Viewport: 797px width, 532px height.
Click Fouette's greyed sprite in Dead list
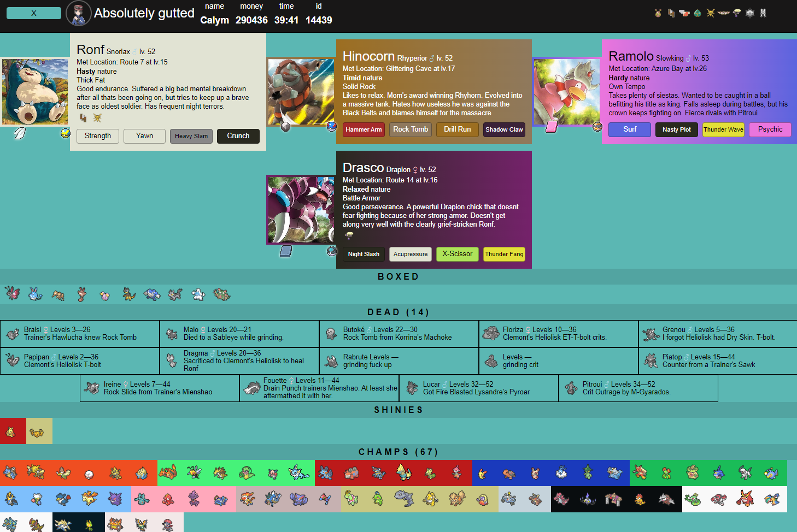pos(252,388)
